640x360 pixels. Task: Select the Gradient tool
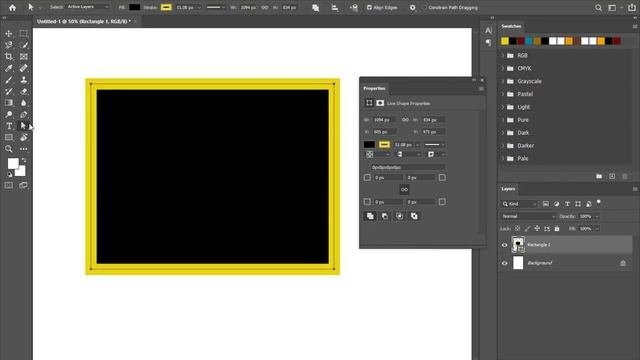point(9,103)
